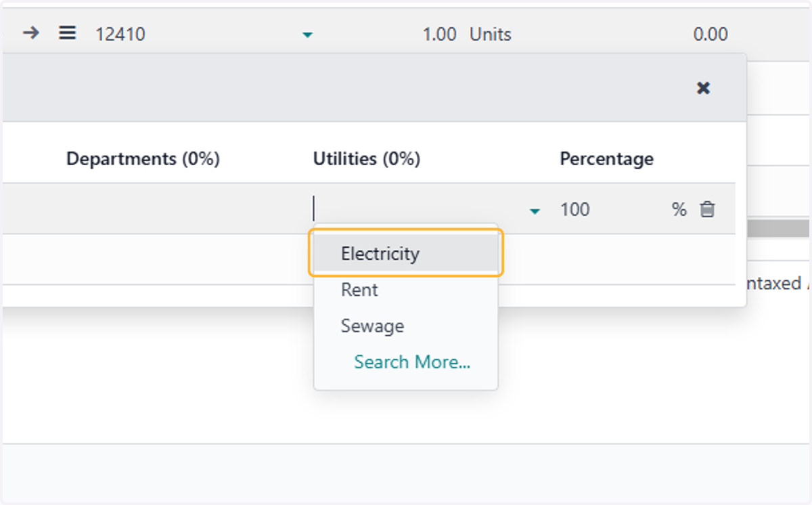Click the 0.00 price cell
The image size is (812, 505).
[710, 34]
